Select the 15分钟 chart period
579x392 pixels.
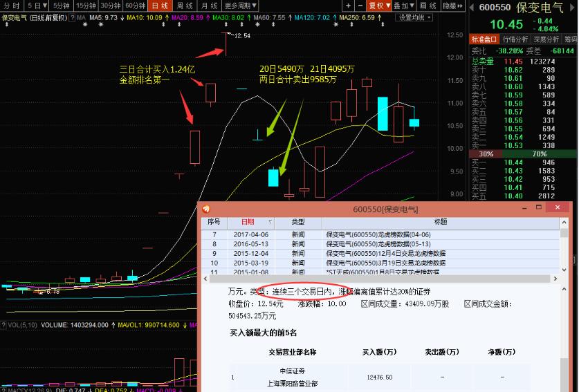click(x=86, y=6)
